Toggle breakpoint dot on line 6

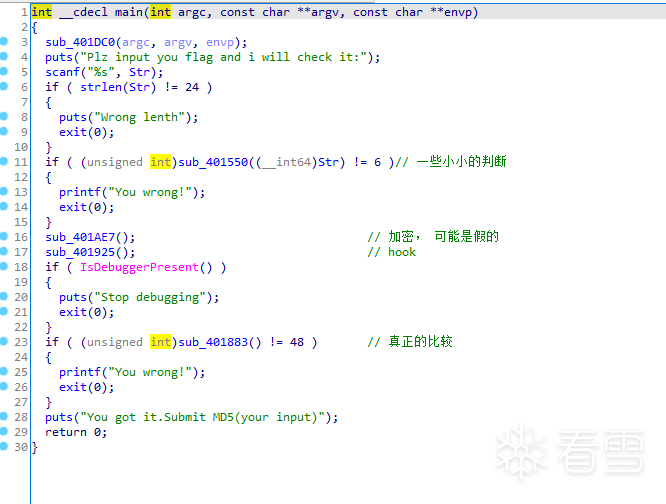4,86
